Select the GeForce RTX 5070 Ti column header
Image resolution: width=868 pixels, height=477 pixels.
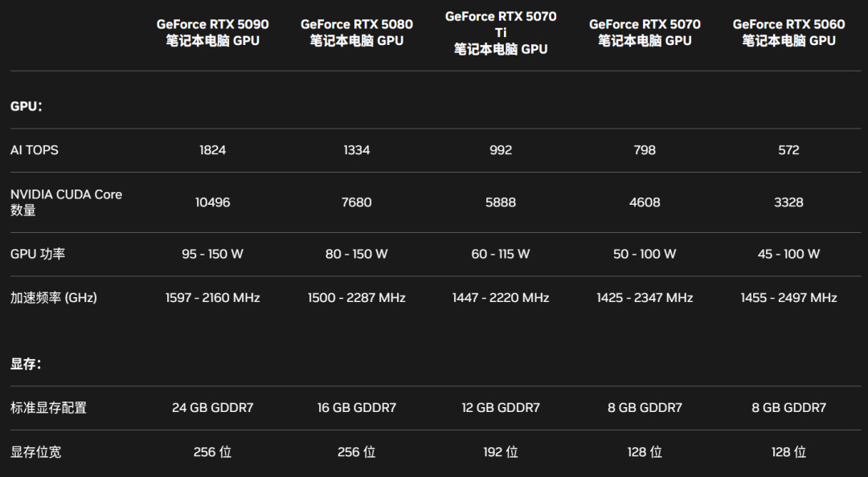click(x=501, y=33)
